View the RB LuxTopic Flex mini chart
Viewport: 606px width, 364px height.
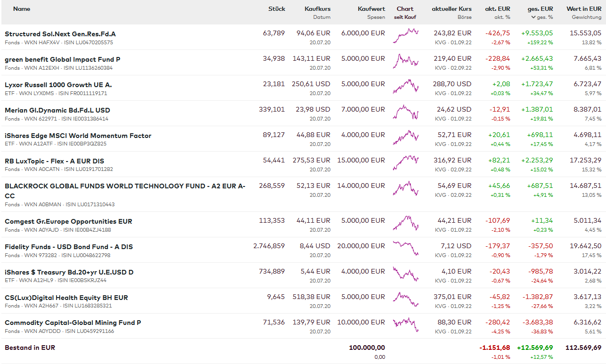pyautogui.click(x=405, y=163)
